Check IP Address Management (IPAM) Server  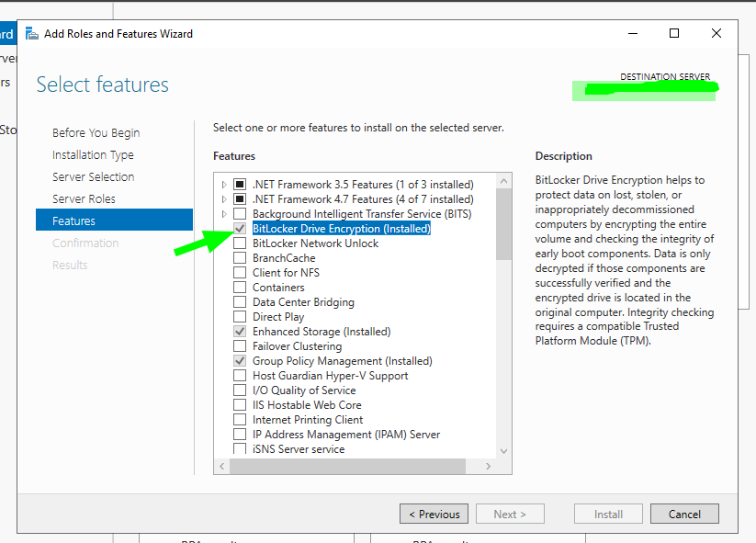240,434
